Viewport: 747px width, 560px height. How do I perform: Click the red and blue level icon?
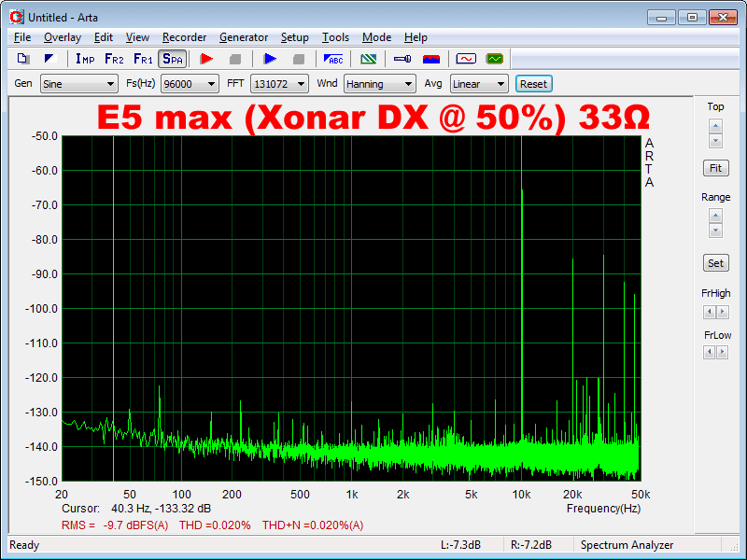pos(431,59)
